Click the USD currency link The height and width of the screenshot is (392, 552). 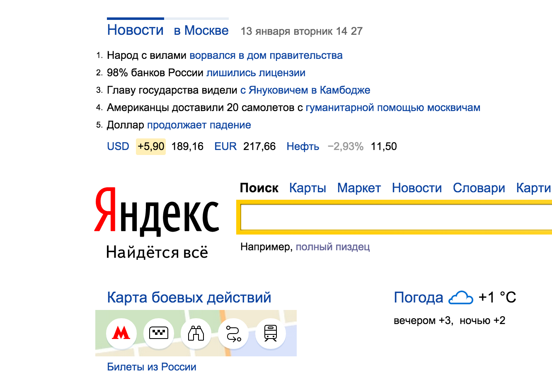[118, 146]
